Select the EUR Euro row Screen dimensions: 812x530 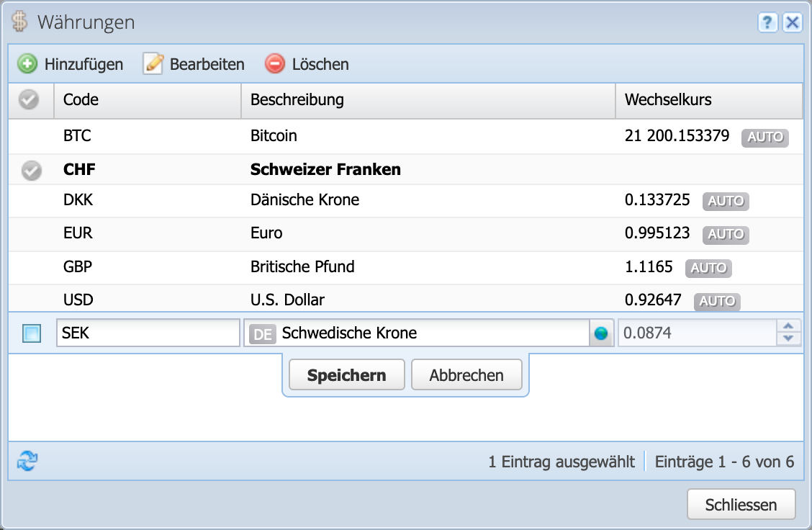(324, 233)
